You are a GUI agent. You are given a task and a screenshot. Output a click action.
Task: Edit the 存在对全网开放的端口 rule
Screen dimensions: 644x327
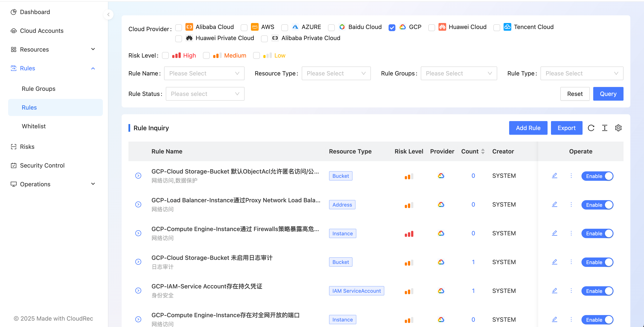[x=555, y=319]
